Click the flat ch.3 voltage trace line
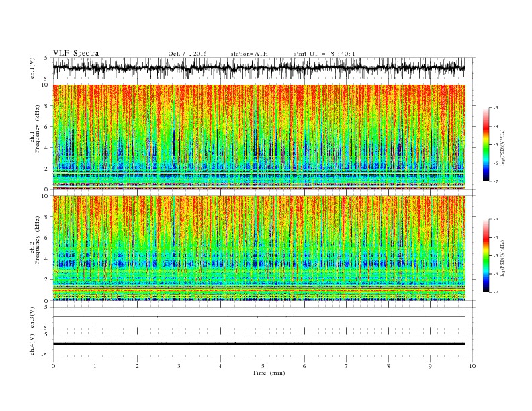Viewport: 532px width, 411px height. pos(259,317)
